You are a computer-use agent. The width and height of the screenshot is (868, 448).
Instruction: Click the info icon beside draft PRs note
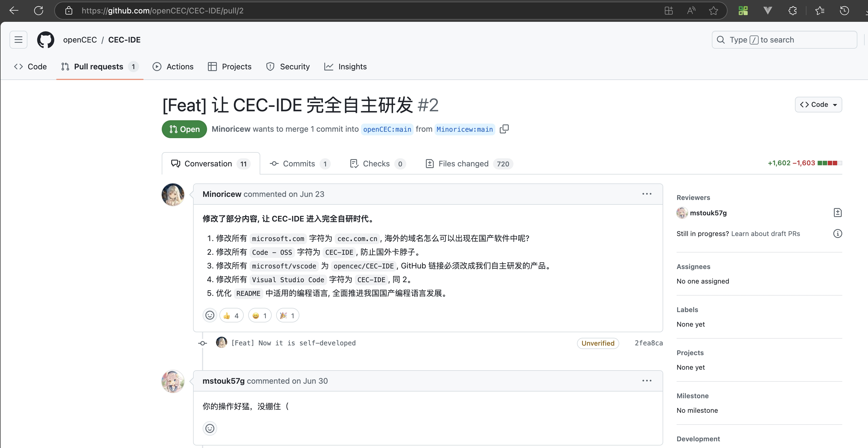pyautogui.click(x=837, y=234)
